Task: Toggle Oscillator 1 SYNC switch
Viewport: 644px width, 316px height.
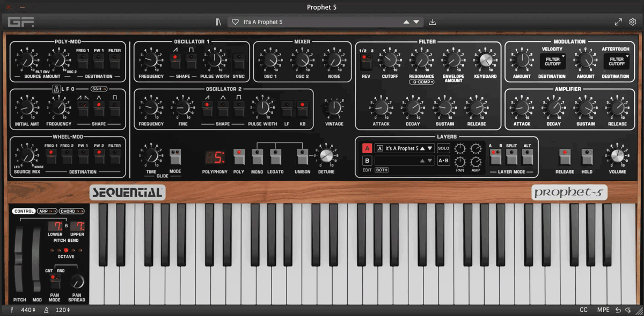Action: coord(239,61)
